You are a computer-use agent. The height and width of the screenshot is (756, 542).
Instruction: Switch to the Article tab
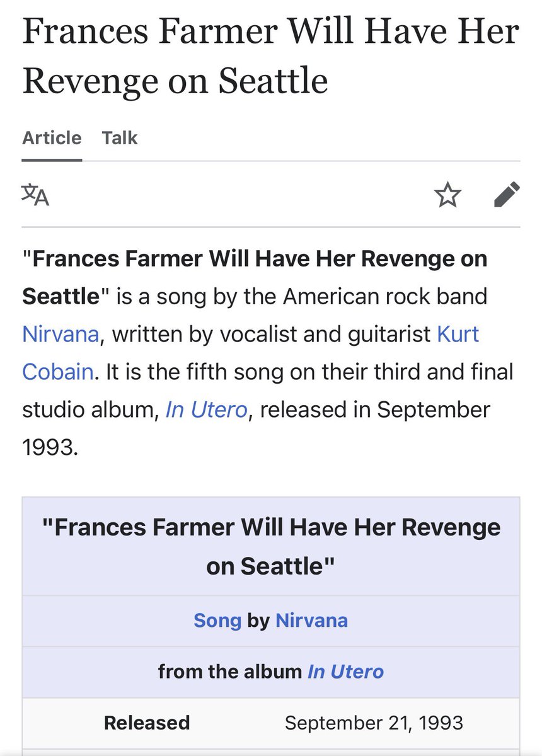coord(52,138)
